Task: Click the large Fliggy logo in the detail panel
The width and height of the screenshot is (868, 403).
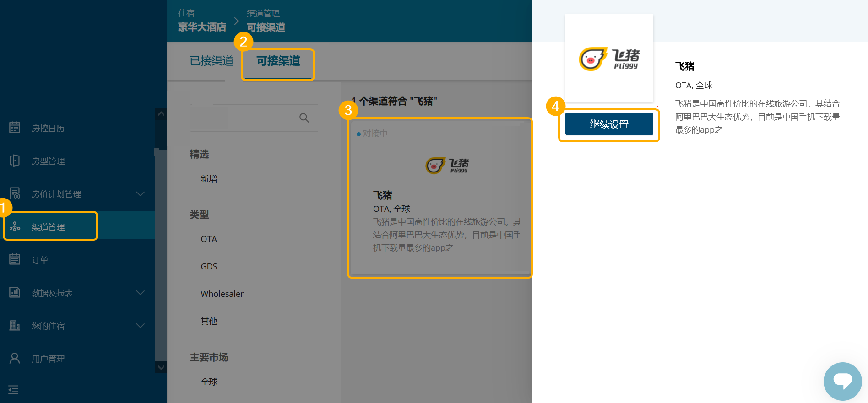Action: point(609,59)
